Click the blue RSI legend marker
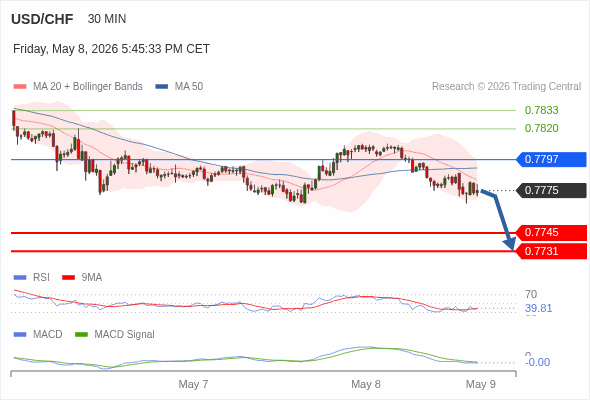The width and height of the screenshot is (590, 400). click(20, 278)
